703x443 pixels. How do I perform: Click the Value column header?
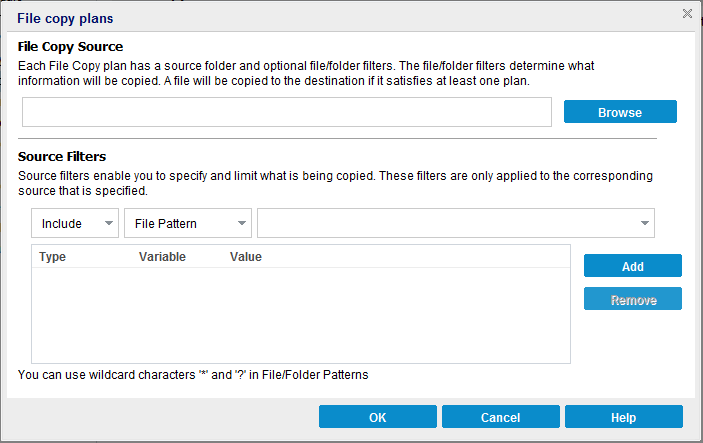[x=246, y=257]
